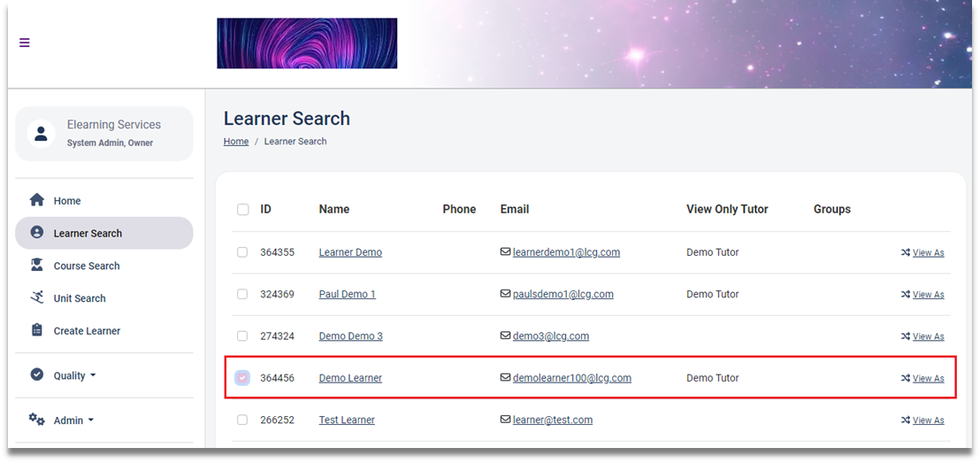This screenshot has height=463, width=980.
Task: Click the Name column header
Action: click(x=334, y=209)
